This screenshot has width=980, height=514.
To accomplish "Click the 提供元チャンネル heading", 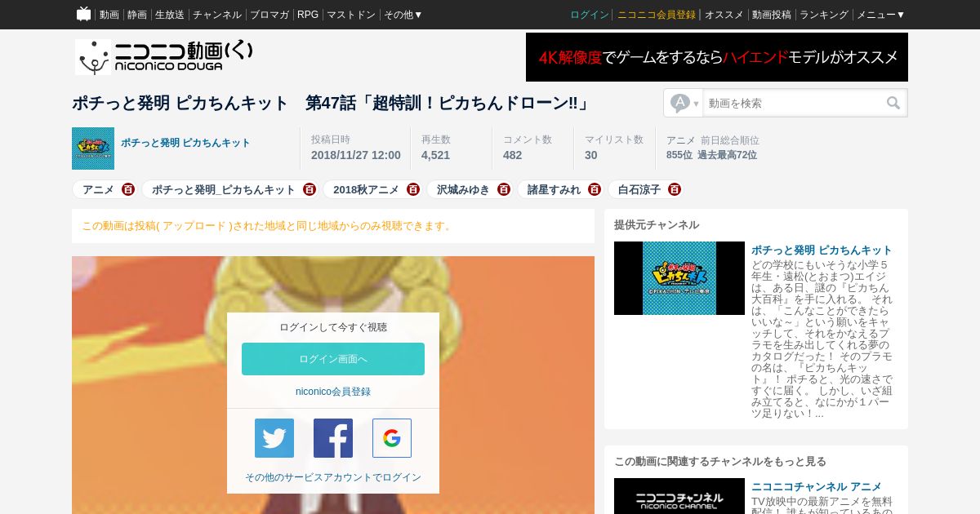I will pos(657,225).
